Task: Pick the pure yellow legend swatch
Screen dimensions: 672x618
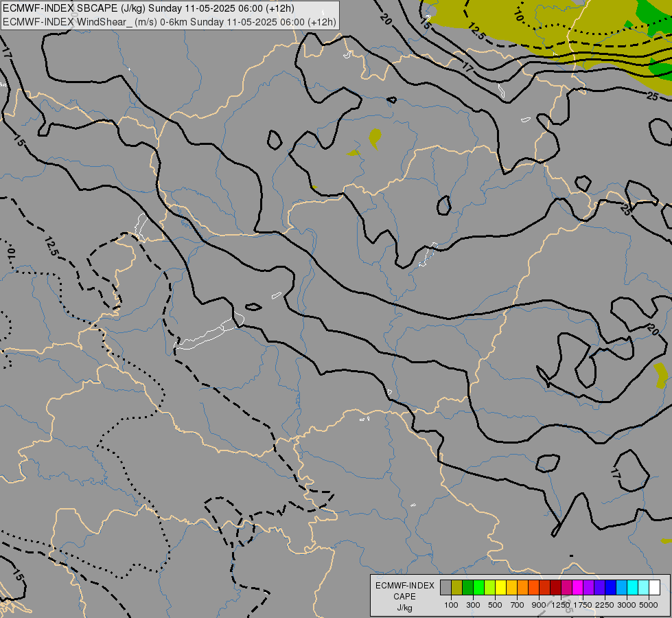Action: 500,587
